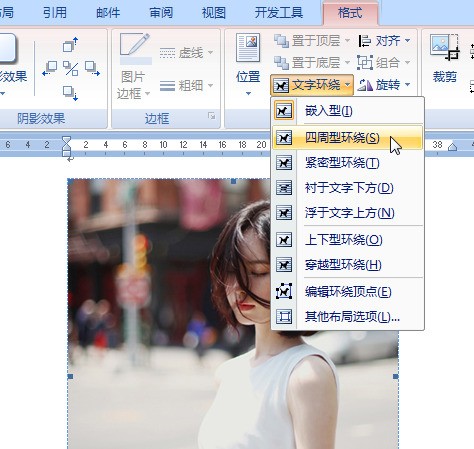This screenshot has height=449, width=474.
Task: Click 置于底层 send to back
Action: 307,62
